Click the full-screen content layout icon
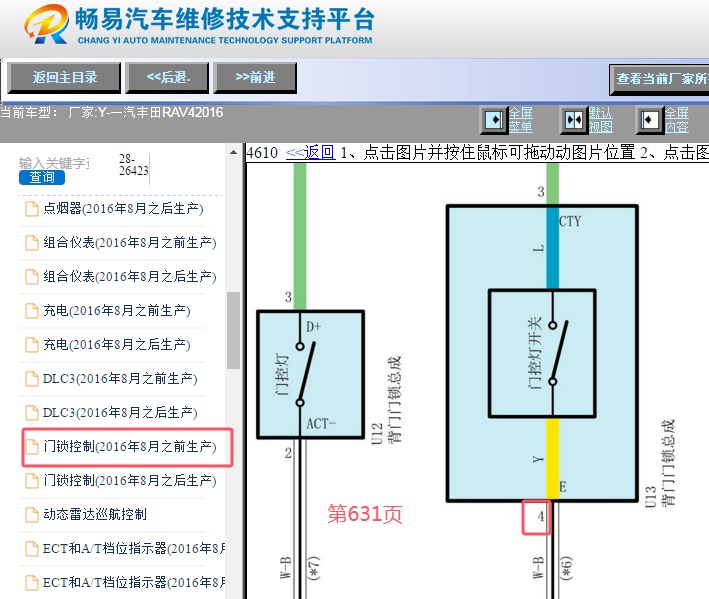Screen dimensions: 709x599 pos(649,120)
